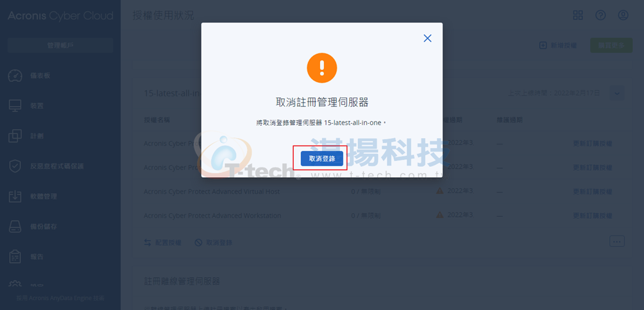Click the 軟體管理 download icon
This screenshot has height=310, width=644.
pyautogui.click(x=15, y=196)
